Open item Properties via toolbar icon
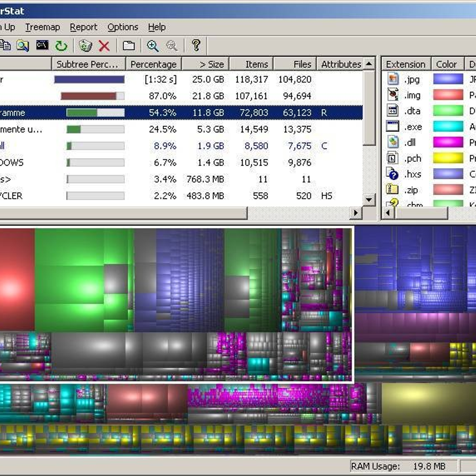Image resolution: width=476 pixels, height=476 pixels. (129, 45)
